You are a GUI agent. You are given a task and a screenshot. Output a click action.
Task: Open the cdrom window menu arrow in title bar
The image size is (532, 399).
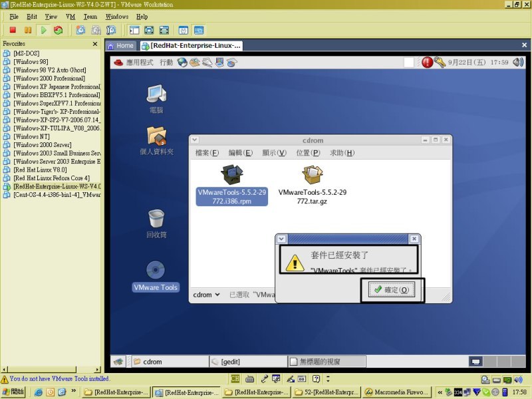194,140
